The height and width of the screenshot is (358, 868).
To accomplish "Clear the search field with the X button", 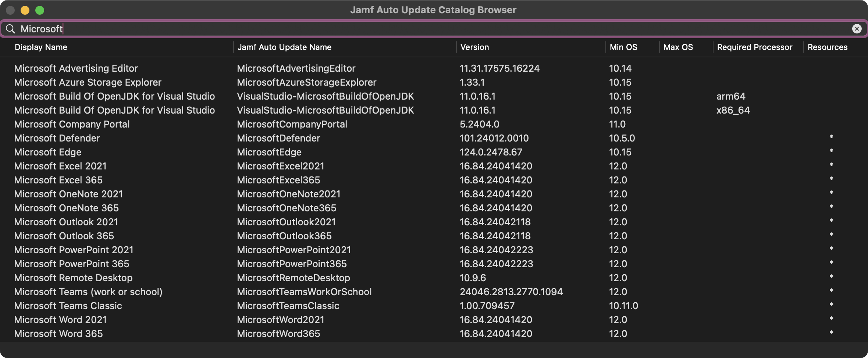I will 857,29.
